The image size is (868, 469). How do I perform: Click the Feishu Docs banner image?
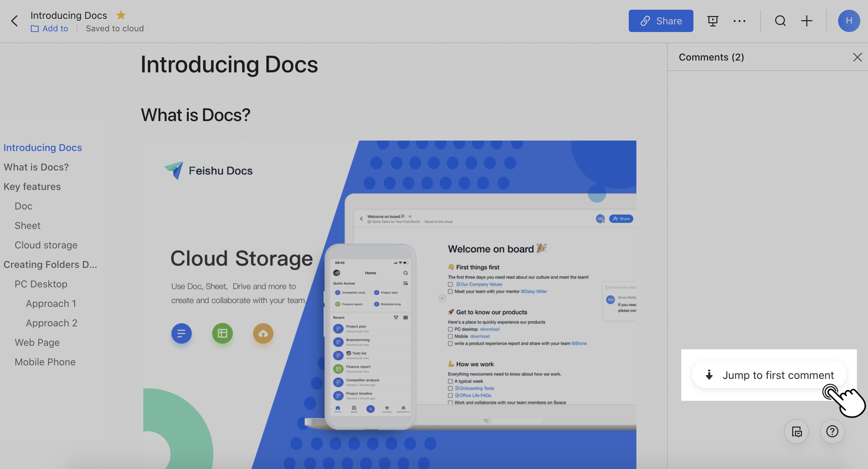[390, 304]
